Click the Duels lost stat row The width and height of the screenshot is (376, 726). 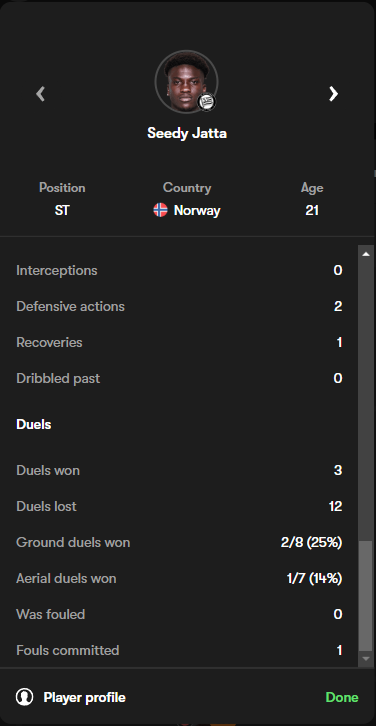(x=179, y=506)
